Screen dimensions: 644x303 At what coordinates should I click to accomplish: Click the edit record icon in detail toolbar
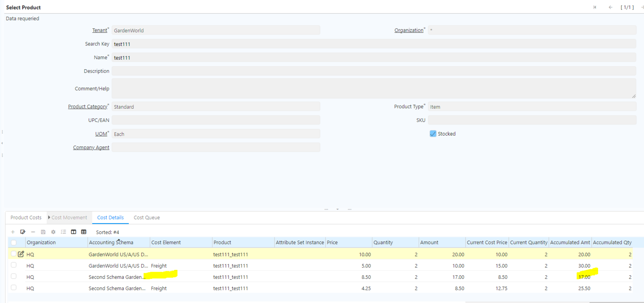23,232
